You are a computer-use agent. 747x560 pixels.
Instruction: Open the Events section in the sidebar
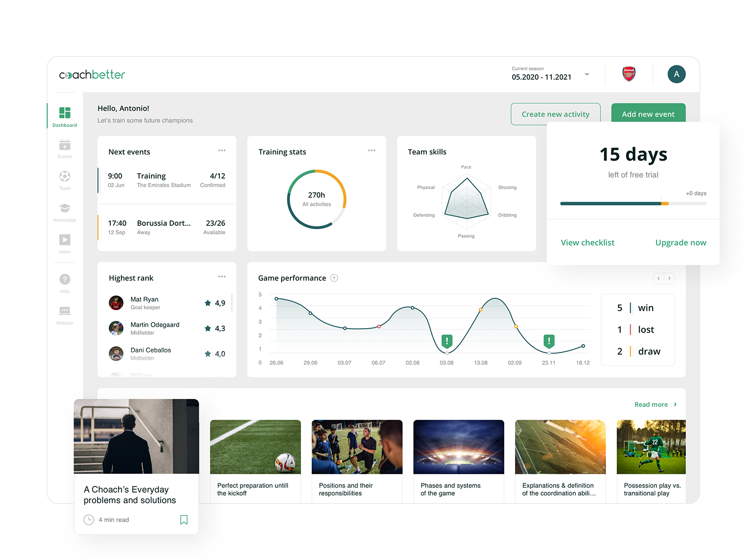65,149
